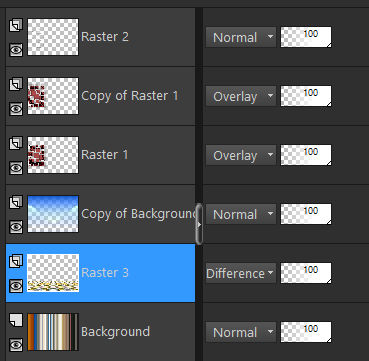
Task: Click the layer type icon on Raster 3
Action: click(x=16, y=261)
